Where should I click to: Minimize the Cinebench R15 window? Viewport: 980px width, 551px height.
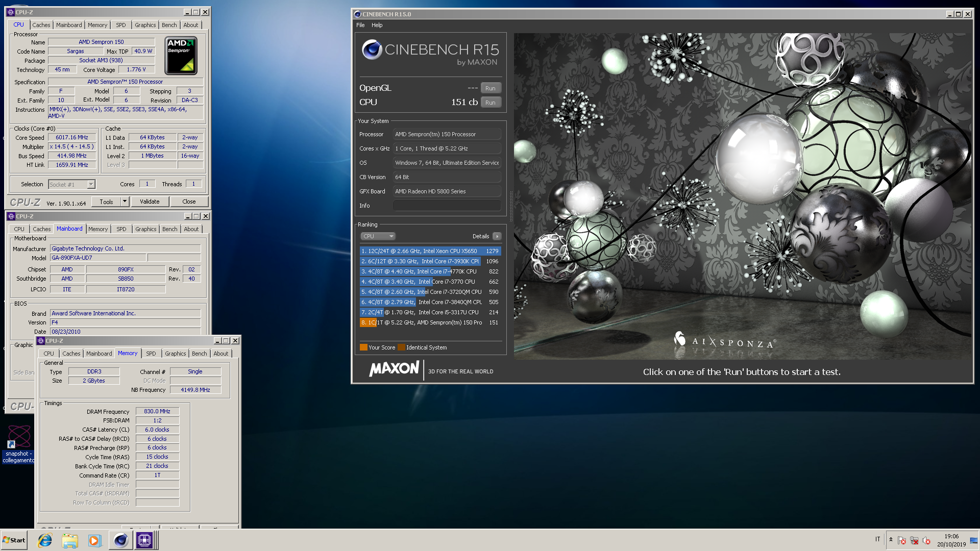point(950,14)
